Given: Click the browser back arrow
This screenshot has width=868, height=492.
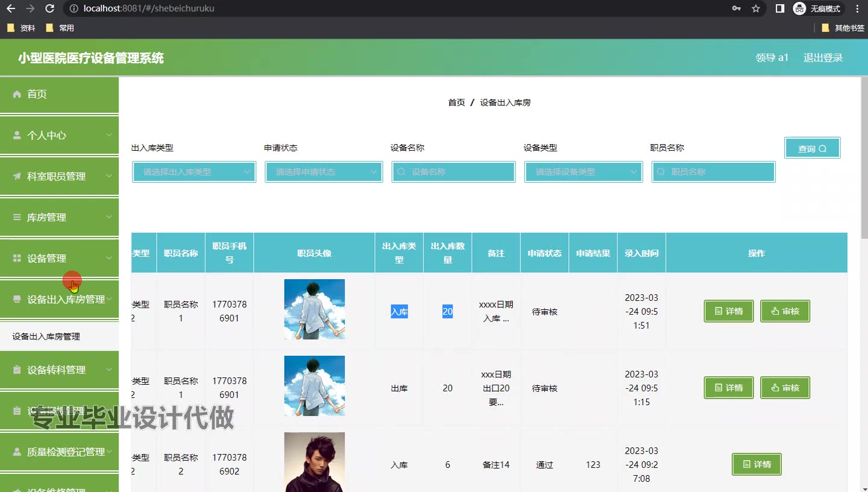Looking at the screenshot, I should pos(11,8).
